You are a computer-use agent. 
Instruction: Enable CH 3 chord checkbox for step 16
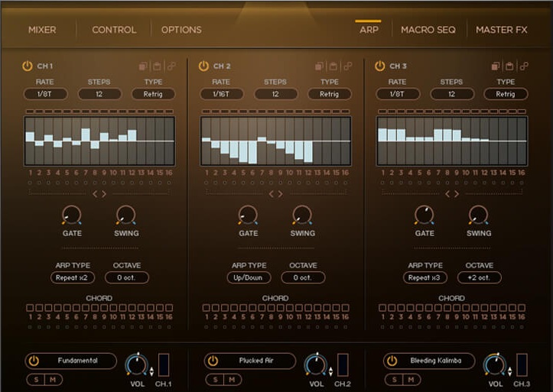click(522, 308)
